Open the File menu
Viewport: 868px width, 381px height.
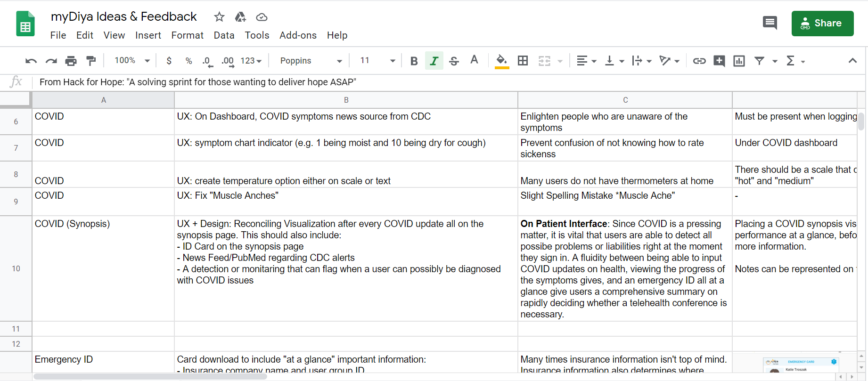tap(58, 35)
